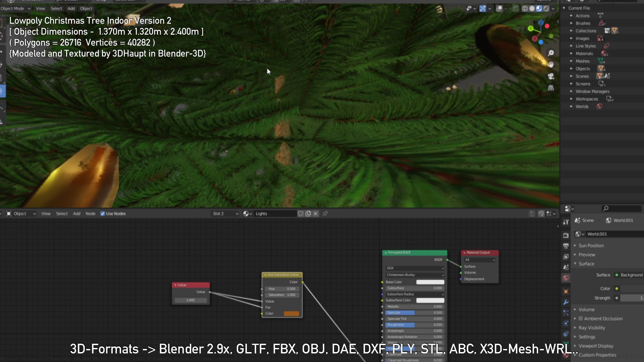Toggle viewport overlays button
This screenshot has width=644, height=362.
499,9
